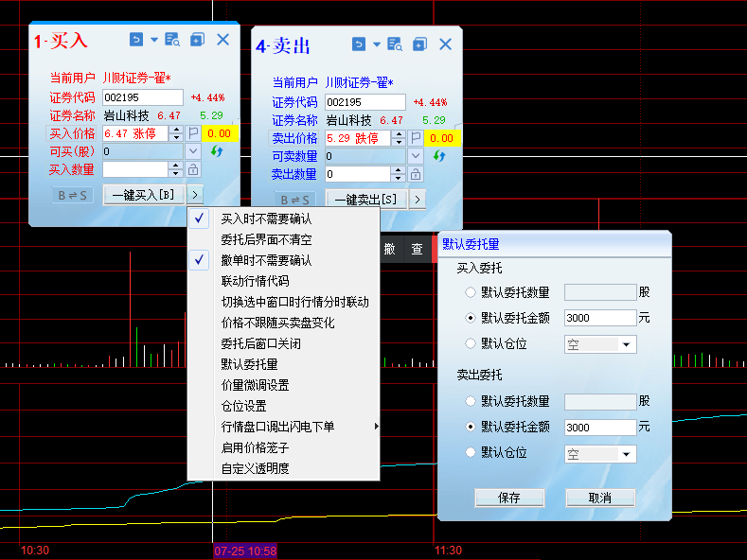Viewport: 747px width, 560px height.
Task: Select 价量微调设置 menu item
Action: coord(284,385)
